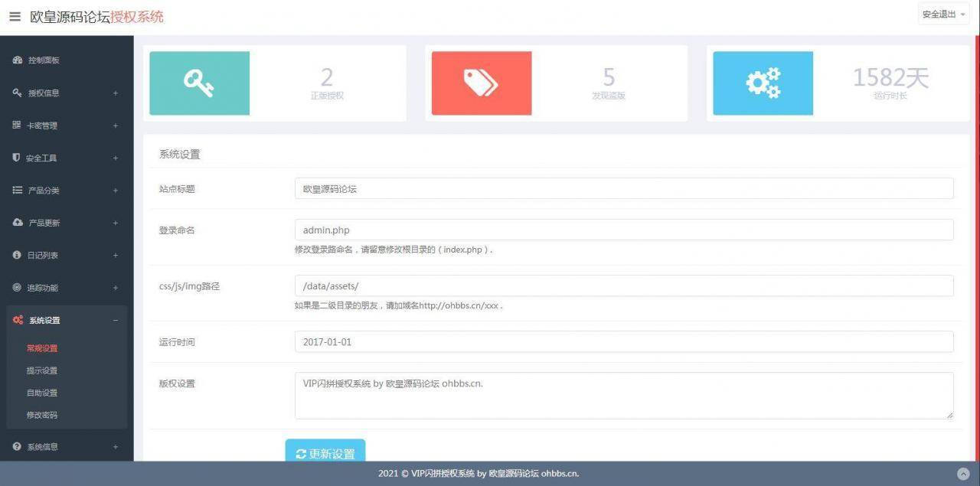This screenshot has width=980, height=486.
Task: Click into the 站点标题 input field
Action: pos(624,188)
